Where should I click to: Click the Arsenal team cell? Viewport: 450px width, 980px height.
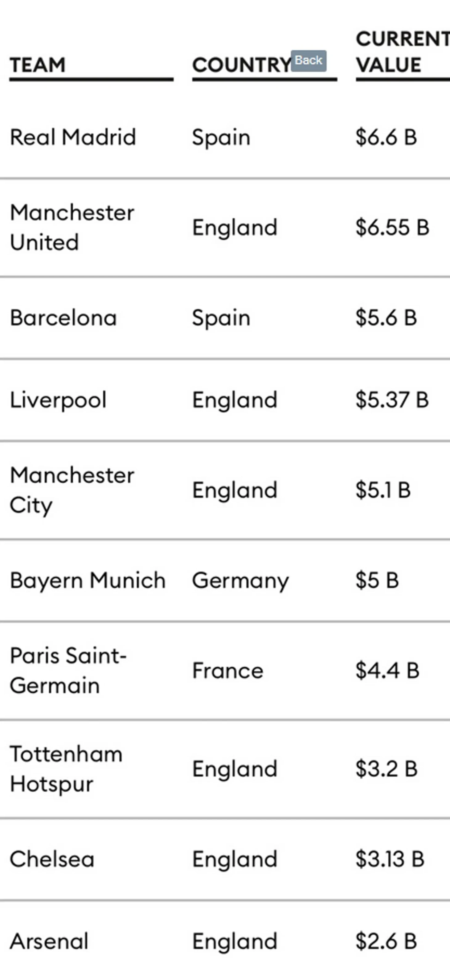[49, 941]
